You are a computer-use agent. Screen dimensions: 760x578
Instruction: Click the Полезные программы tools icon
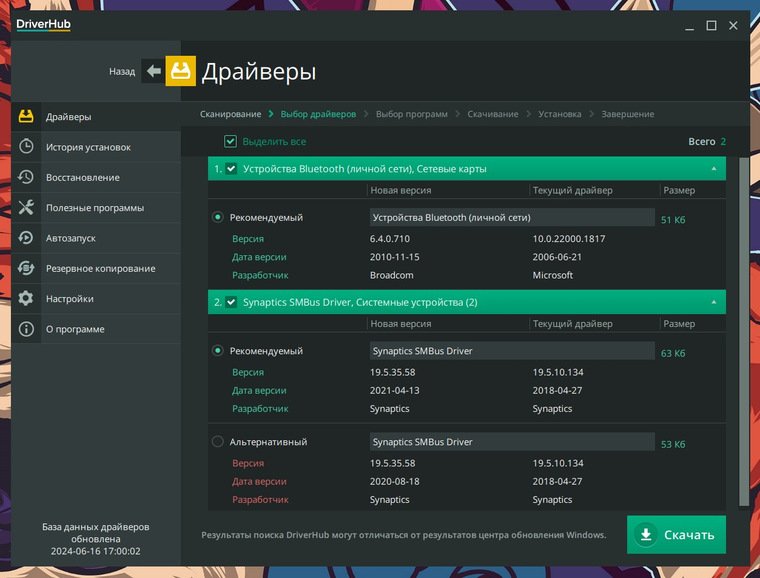[26, 207]
